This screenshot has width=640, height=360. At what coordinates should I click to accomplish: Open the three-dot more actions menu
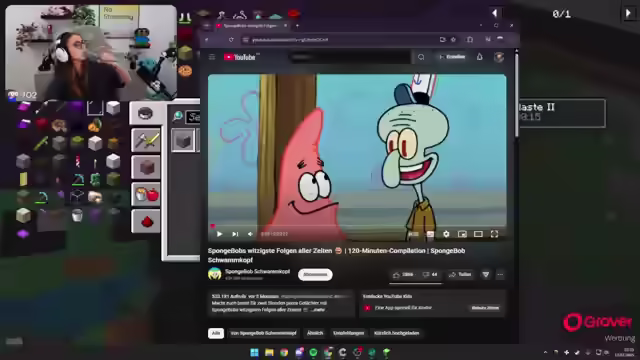[500, 275]
